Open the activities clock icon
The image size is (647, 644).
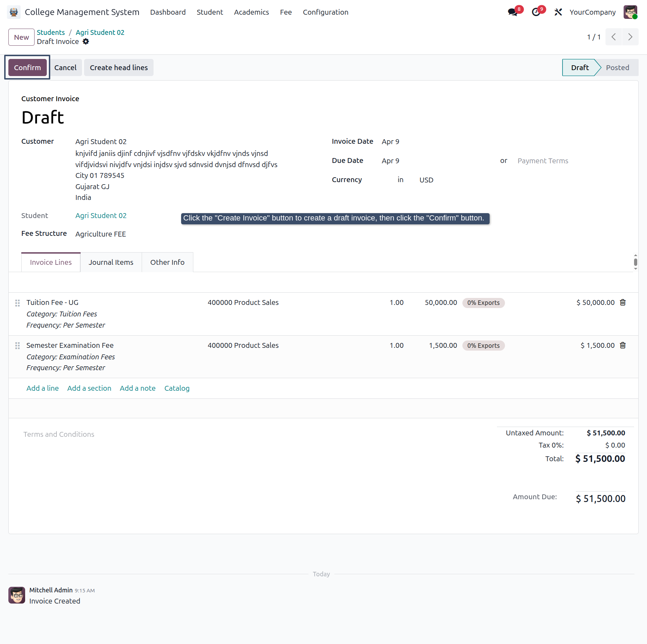pos(536,12)
